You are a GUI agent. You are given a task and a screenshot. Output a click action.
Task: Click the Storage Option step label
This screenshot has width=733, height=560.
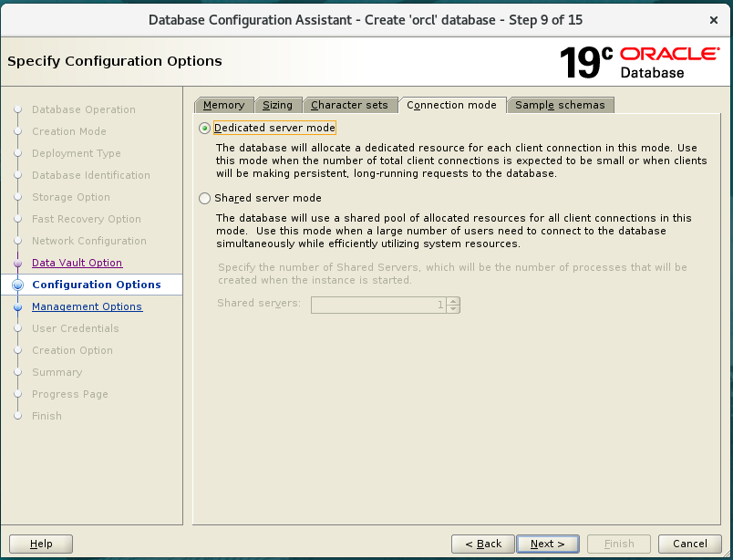[71, 197]
